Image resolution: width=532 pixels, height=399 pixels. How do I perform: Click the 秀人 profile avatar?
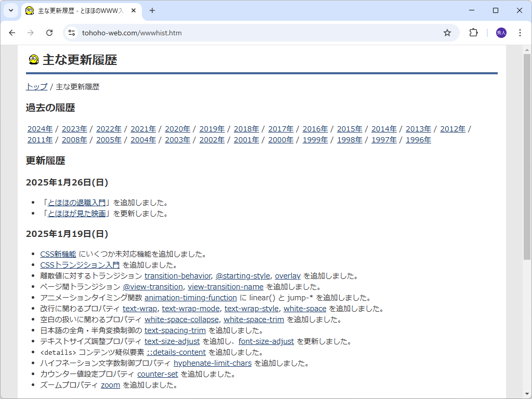pos(500,32)
